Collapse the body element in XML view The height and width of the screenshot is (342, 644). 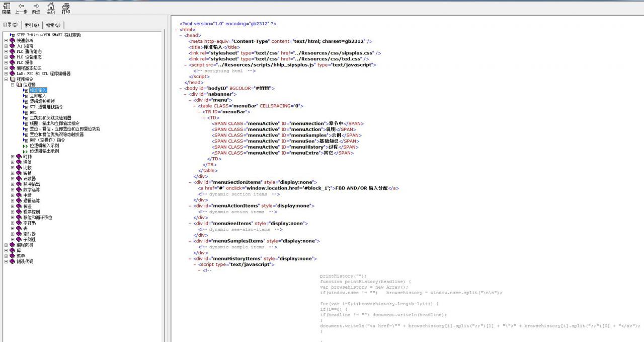pos(181,88)
